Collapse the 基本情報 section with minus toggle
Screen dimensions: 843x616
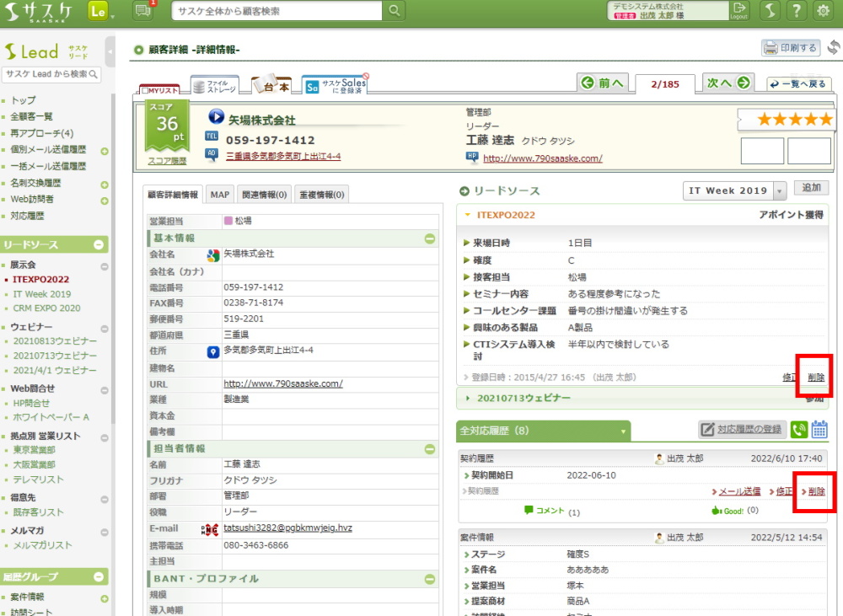tap(429, 238)
